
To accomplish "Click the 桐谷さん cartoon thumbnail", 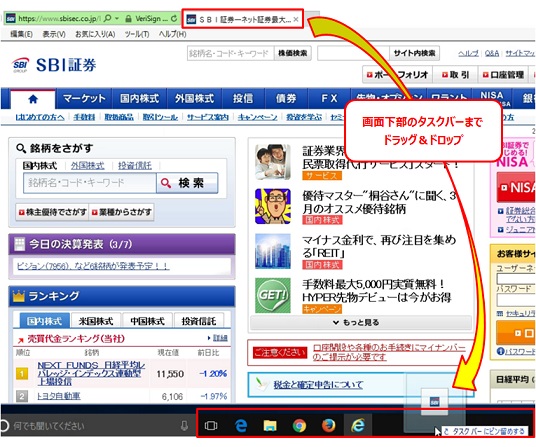I will [x=273, y=206].
